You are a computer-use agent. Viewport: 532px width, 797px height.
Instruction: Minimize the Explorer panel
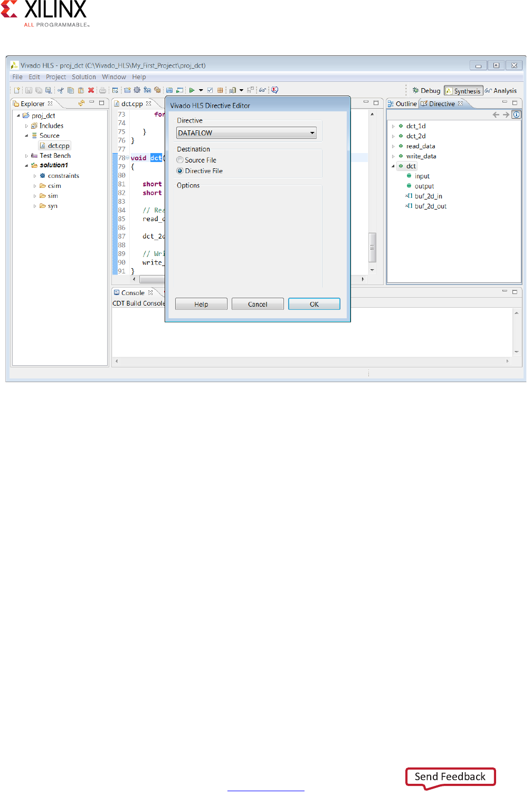91,102
